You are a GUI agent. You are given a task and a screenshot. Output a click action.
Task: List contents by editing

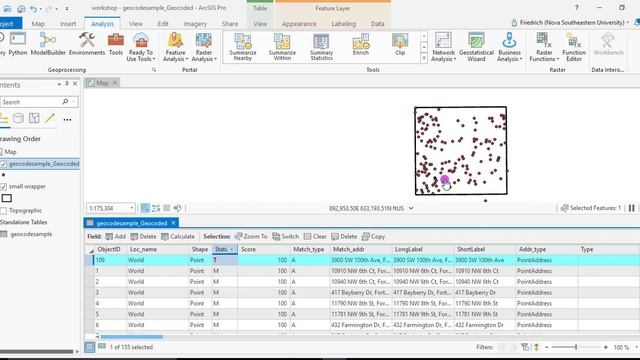coord(50,118)
